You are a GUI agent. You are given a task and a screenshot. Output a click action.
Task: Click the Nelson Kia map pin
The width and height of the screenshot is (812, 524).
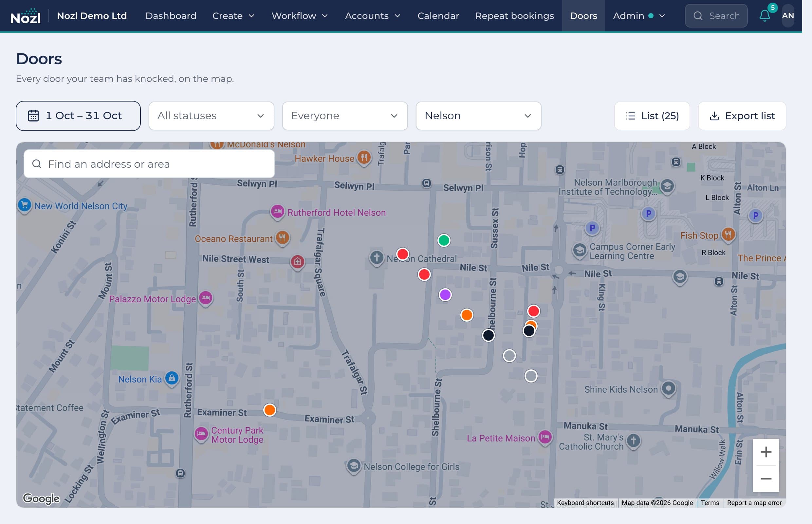point(172,378)
